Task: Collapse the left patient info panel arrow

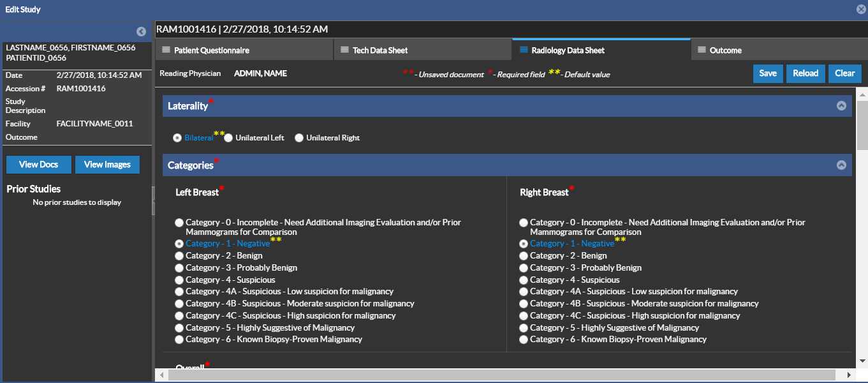Action: [x=142, y=32]
